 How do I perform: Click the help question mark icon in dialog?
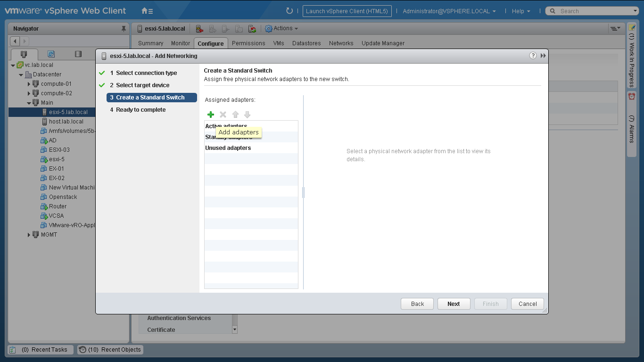pos(533,56)
